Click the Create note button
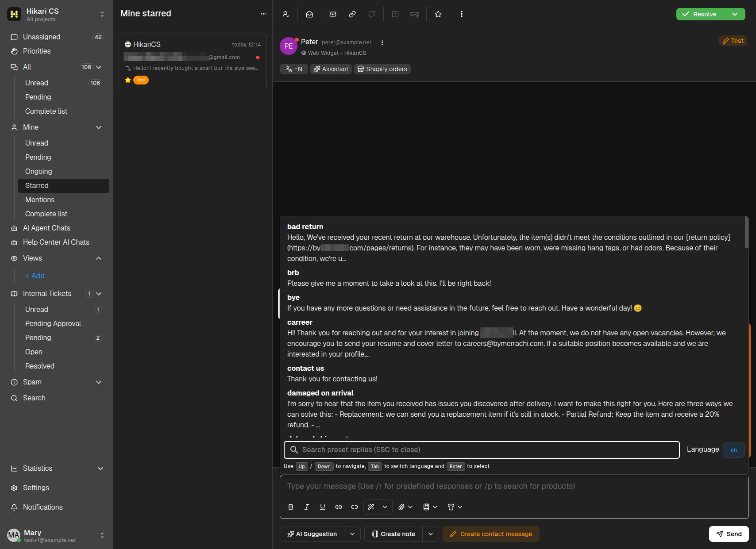Image resolution: width=756 pixels, height=549 pixels. click(x=393, y=534)
